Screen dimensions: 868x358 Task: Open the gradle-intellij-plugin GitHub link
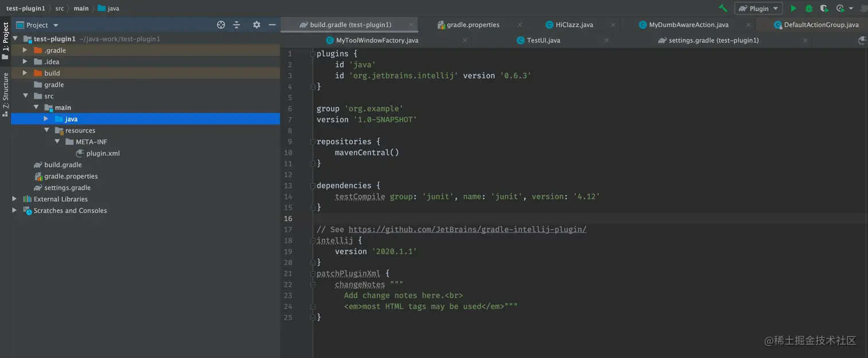pos(467,229)
